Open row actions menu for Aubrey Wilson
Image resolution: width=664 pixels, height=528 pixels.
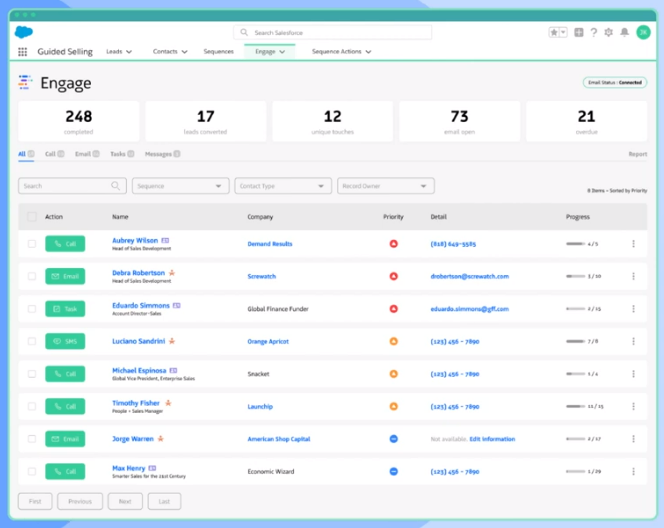633,244
